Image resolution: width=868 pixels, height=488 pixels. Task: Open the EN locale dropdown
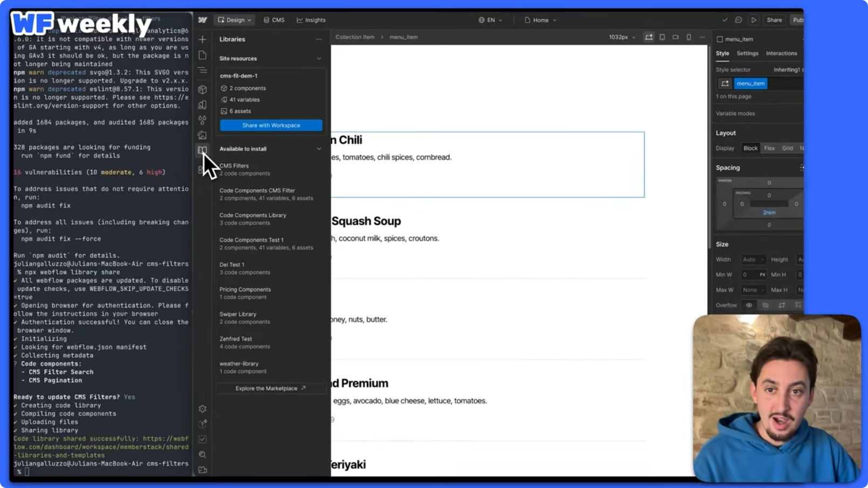click(490, 20)
